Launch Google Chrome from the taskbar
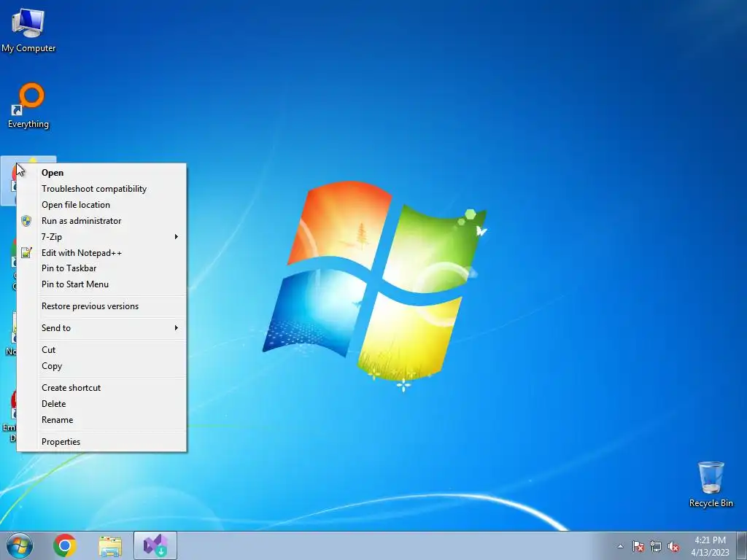This screenshot has height=560, width=747. coord(65,545)
